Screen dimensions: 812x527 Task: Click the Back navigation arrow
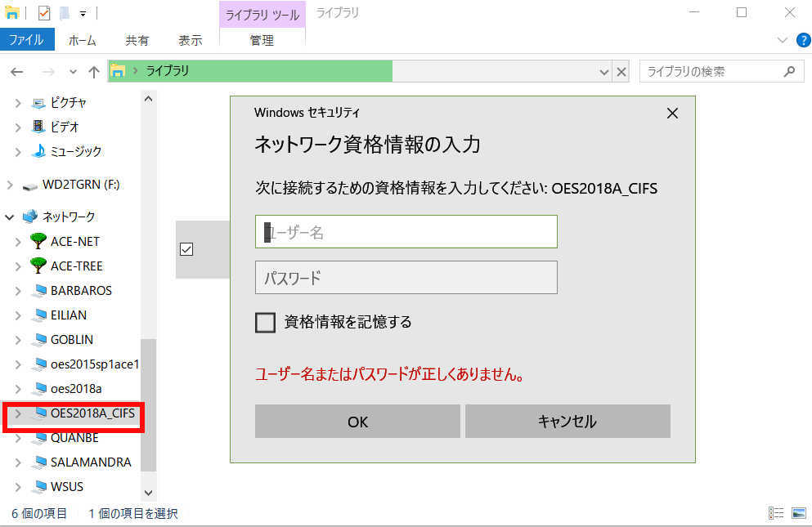click(17, 71)
